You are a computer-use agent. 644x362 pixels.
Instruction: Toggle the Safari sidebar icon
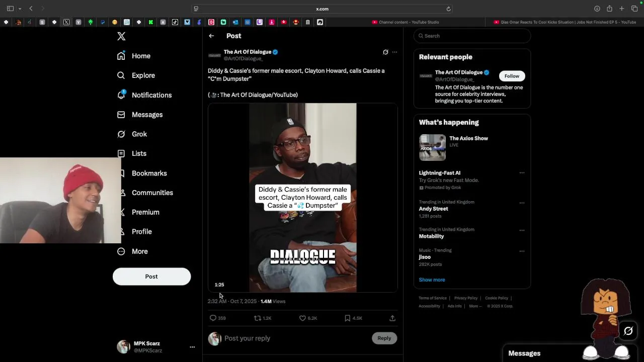point(10,9)
